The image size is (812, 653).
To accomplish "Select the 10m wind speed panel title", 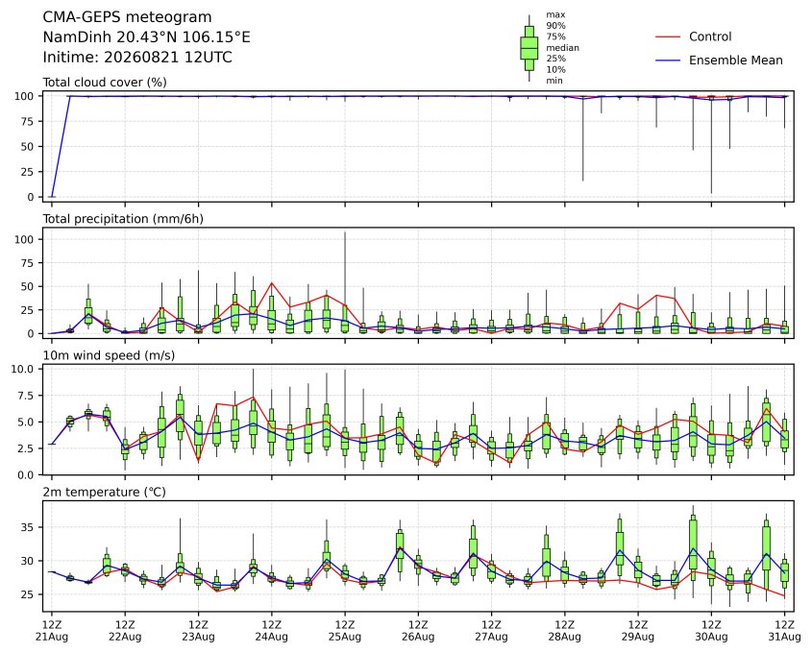I will pos(109,355).
